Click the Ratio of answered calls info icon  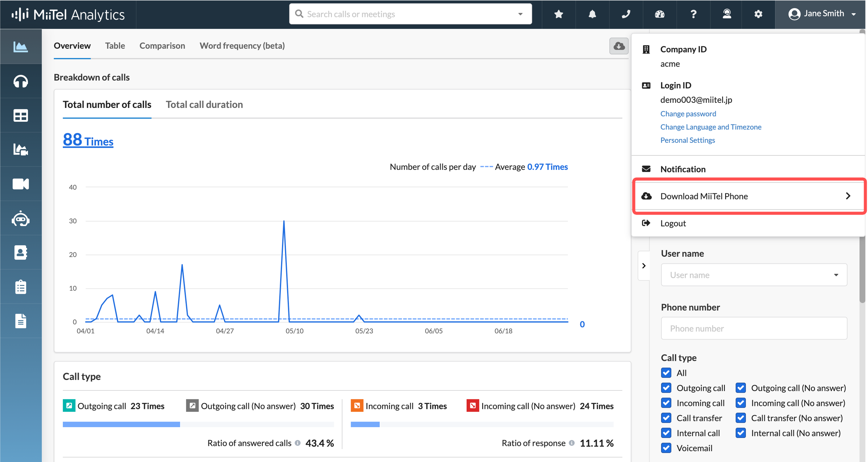pos(298,443)
